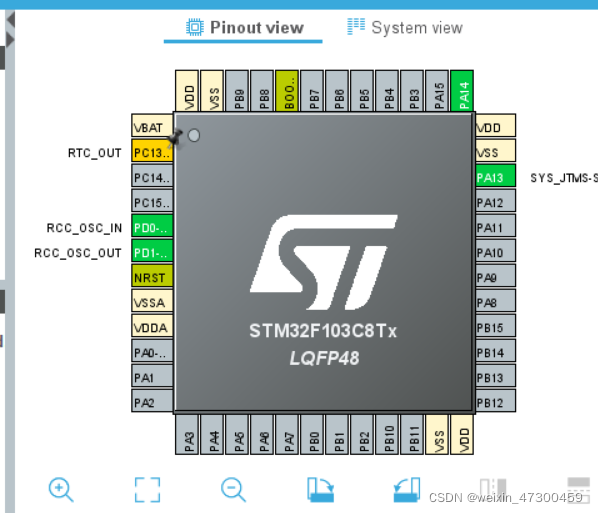This screenshot has height=513, width=598.
Task: Click pin PD0 (RCC_OSC_IN)
Action: (x=152, y=225)
